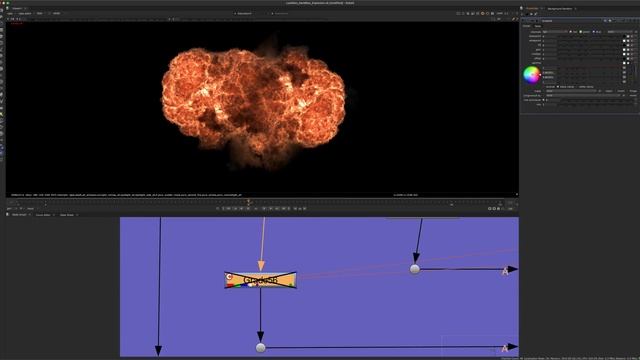
Task: Open the viewer zoom level dropdown
Action: (500, 13)
